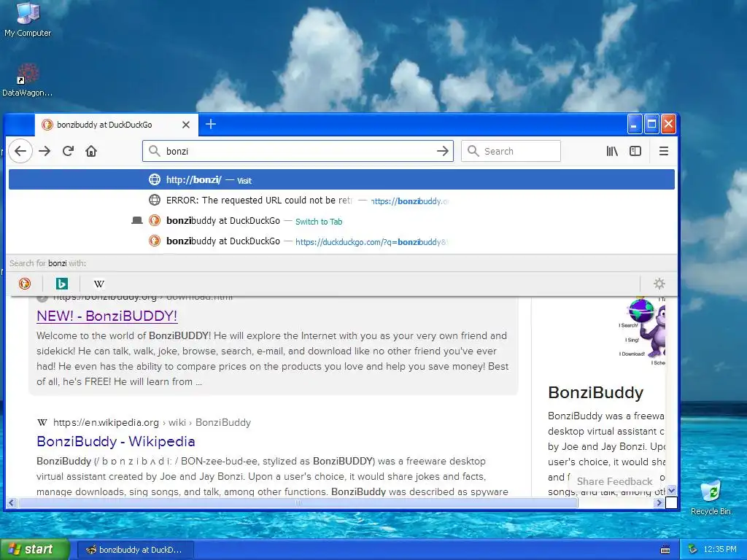The height and width of the screenshot is (560, 747).
Task: Search bonzi with the Wikipedia engine icon
Action: (98, 284)
